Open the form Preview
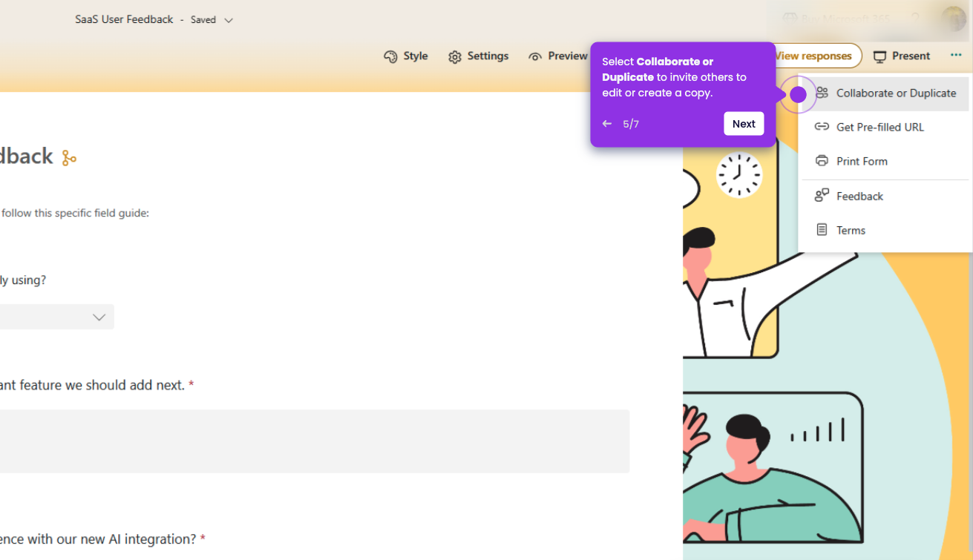This screenshot has width=973, height=560. 557,56
